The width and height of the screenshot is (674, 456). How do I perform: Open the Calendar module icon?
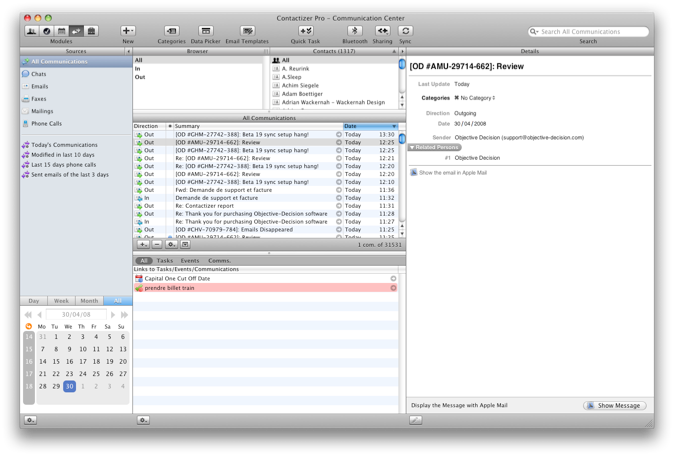(x=61, y=31)
